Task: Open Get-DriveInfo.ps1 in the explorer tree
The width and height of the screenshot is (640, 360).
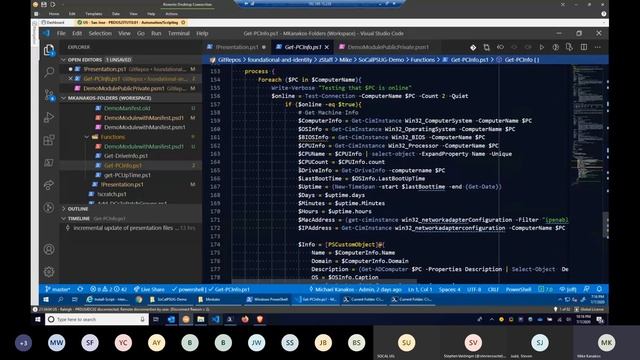Action: pyautogui.click(x=126, y=156)
